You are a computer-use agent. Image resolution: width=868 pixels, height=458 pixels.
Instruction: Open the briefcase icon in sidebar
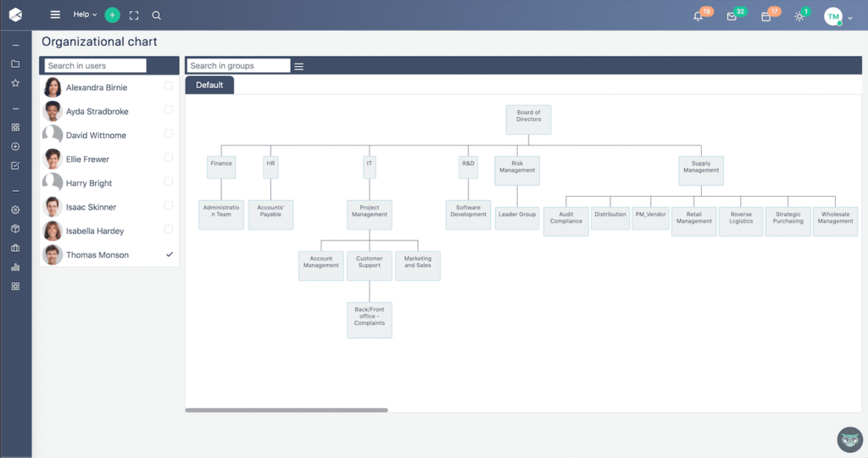(15, 249)
